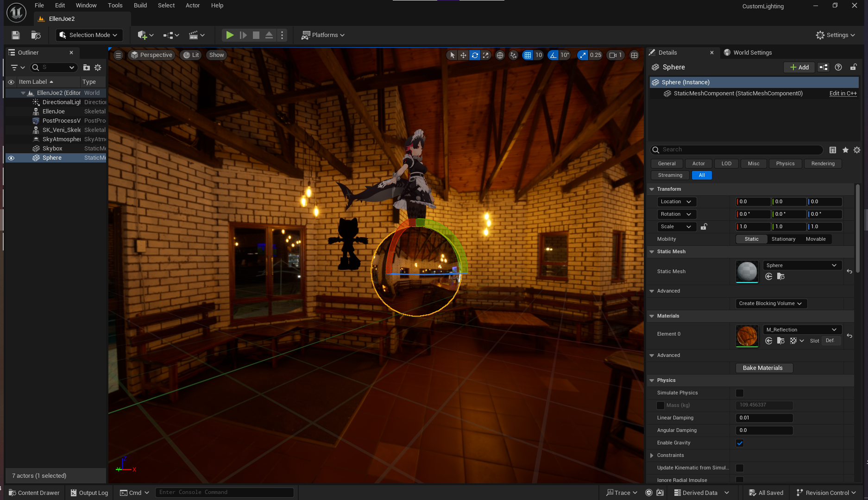Open the viewport hamburger options menu
The height and width of the screenshot is (500, 868).
pos(119,55)
